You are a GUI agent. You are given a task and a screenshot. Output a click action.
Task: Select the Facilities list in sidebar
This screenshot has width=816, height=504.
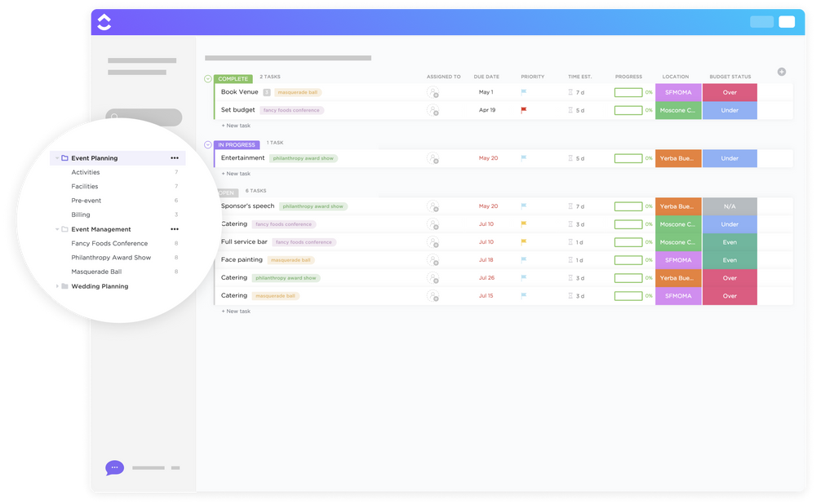click(84, 186)
